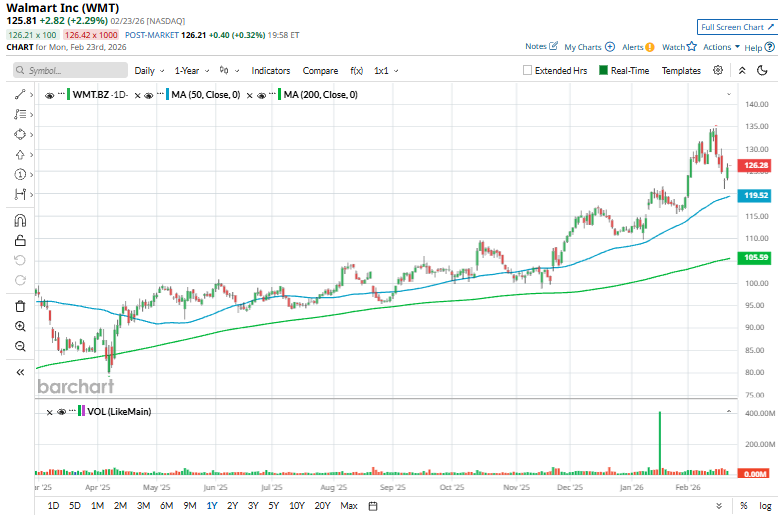Viewport: 778px width, 517px height.
Task: Toggle log scale button
Action: pos(765,506)
